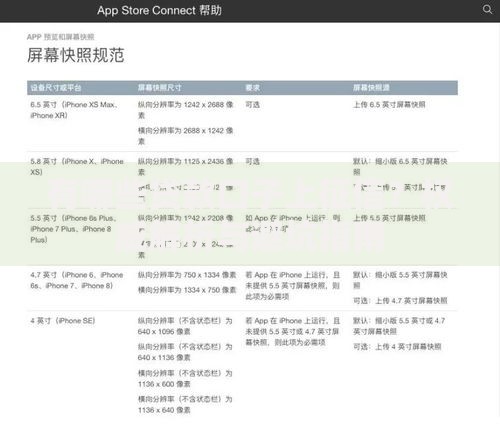The image size is (500, 428).
Task: Select the 6.5 英寸 iPhone XS Max device cell
Action: point(74,110)
